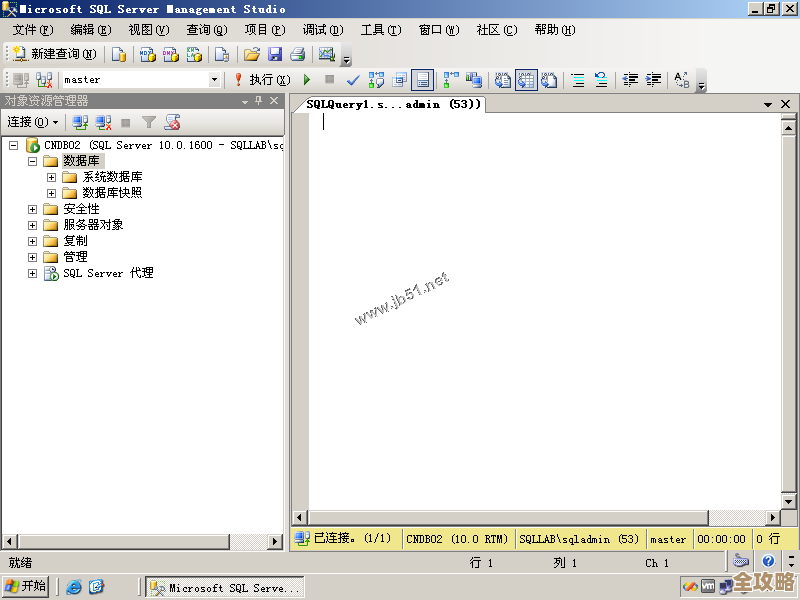Click the Decrease Indent toolbar icon
Viewport: 800px width, 600px height.
click(629, 79)
